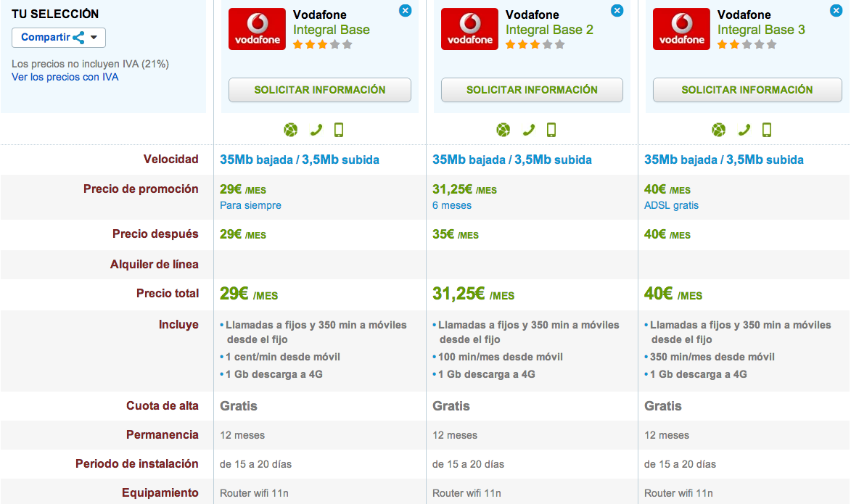Open the 'Integral Base' plan title link

[332, 30]
